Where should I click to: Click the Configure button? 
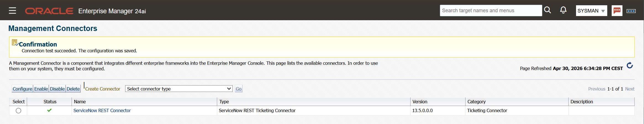click(x=22, y=89)
